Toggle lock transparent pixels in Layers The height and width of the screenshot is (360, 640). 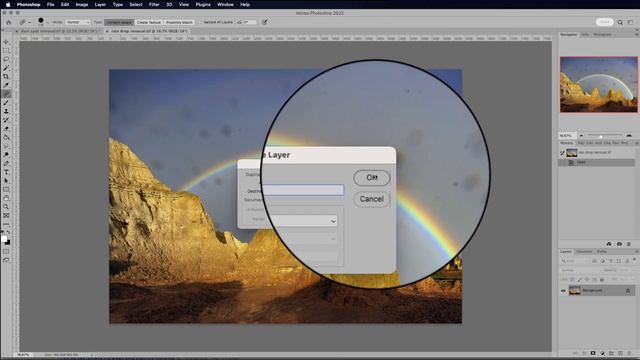(x=572, y=280)
